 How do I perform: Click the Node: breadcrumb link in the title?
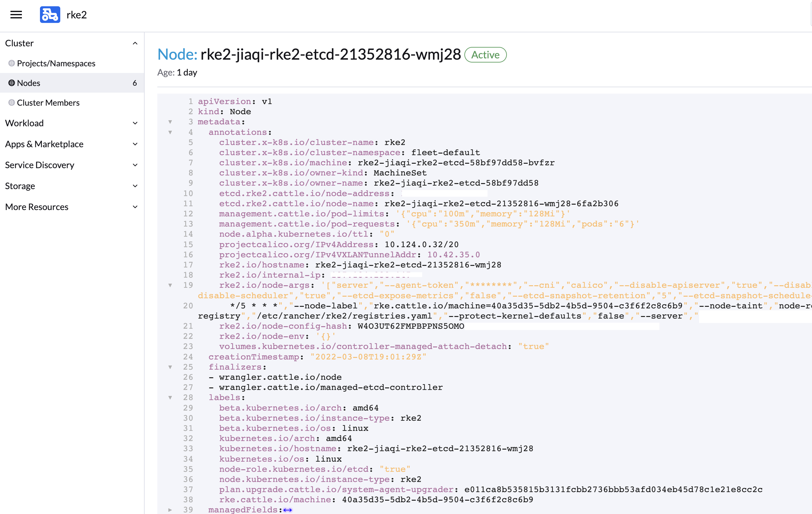tap(177, 55)
